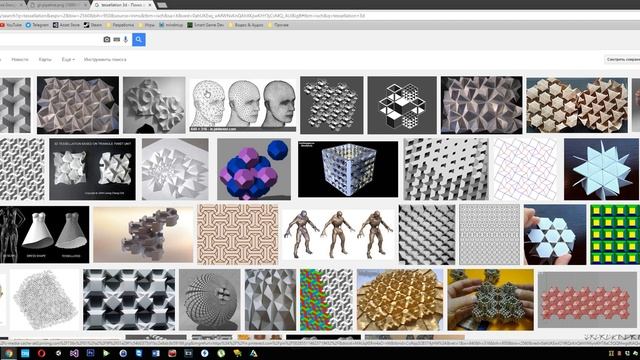Screen dimensions: 640x360
Task: Click the camera search-by-image icon
Action: (107, 40)
